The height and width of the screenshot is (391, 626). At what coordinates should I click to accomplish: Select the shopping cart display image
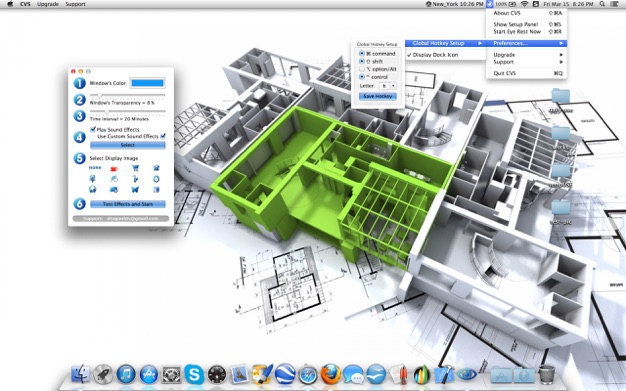click(x=135, y=168)
